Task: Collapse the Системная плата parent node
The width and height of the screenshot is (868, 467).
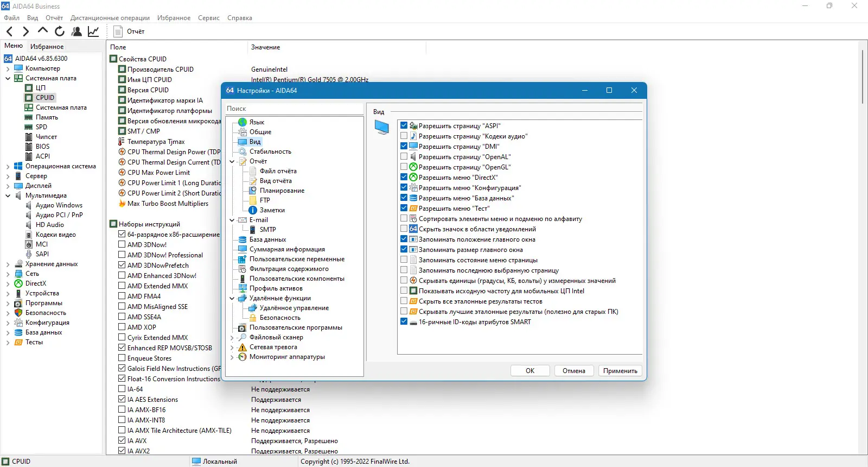Action: coord(8,78)
